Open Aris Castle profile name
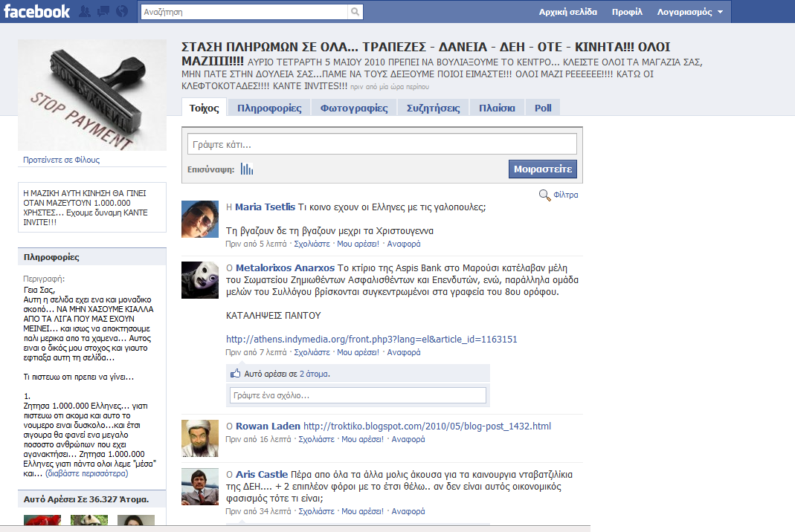The height and width of the screenshot is (532, 795). [262, 475]
